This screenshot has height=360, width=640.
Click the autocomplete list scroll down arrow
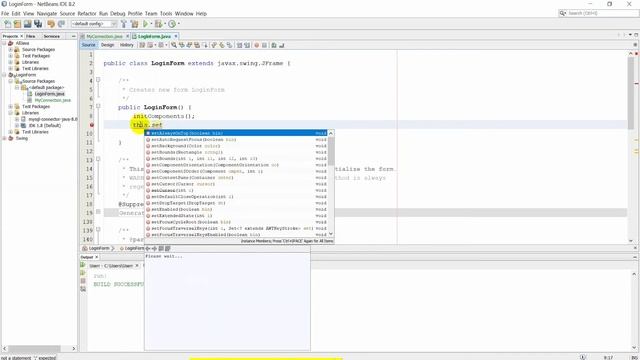[331, 234]
